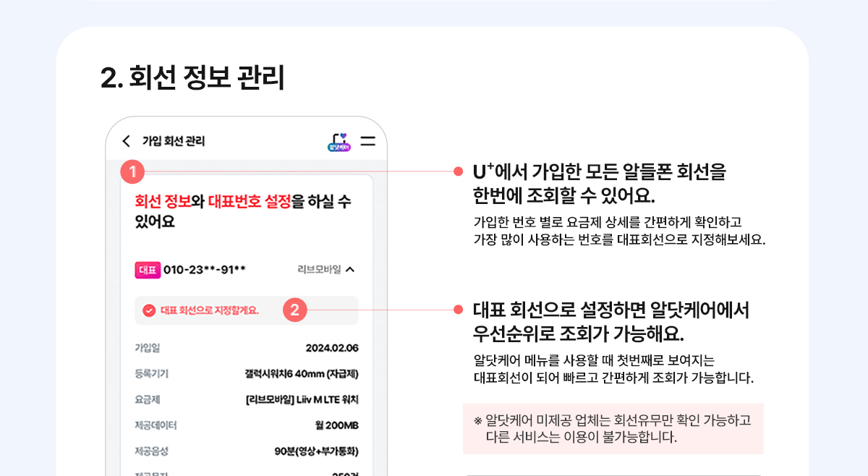Select the date 2024.02.06
Viewport: 868px width, 476px height.
point(332,348)
